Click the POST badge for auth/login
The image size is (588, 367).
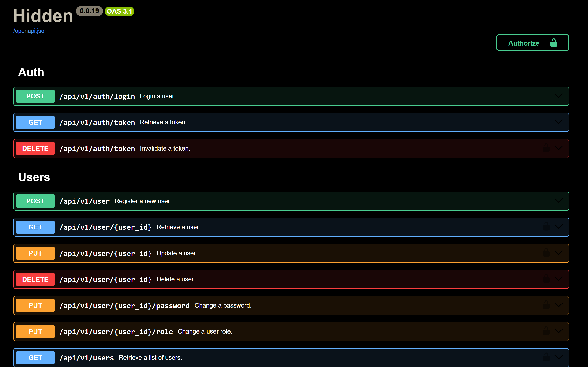point(35,96)
